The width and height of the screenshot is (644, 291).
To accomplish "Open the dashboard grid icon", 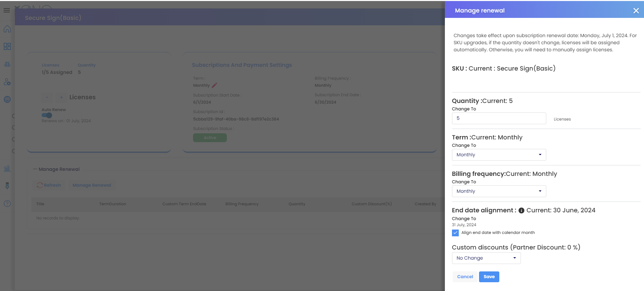I will [7, 47].
